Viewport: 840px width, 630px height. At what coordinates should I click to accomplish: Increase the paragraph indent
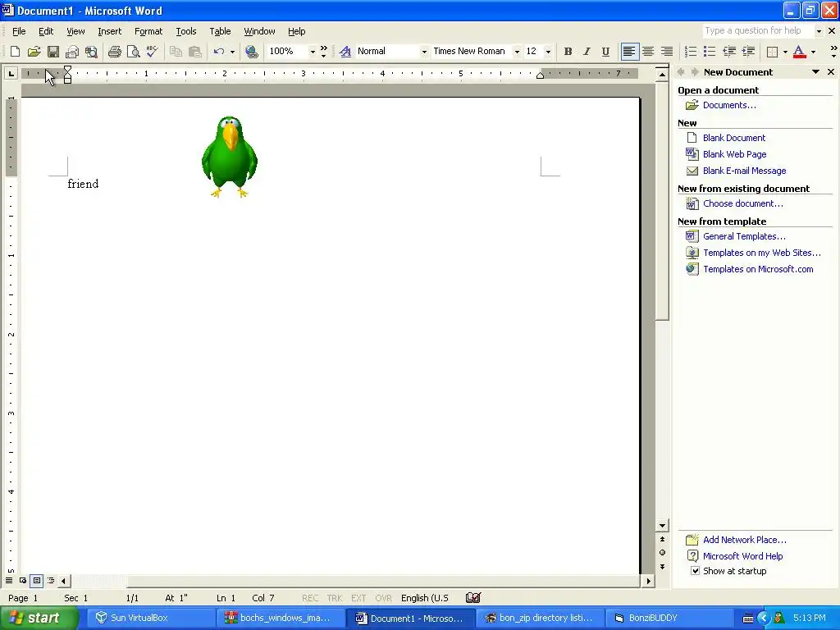pos(748,52)
